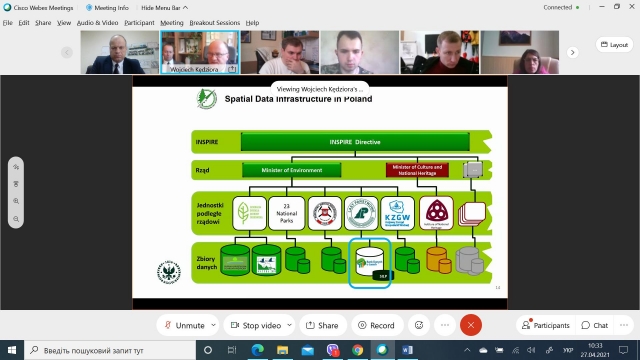Open Task View on taskbar
The image size is (640, 360).
click(x=232, y=350)
